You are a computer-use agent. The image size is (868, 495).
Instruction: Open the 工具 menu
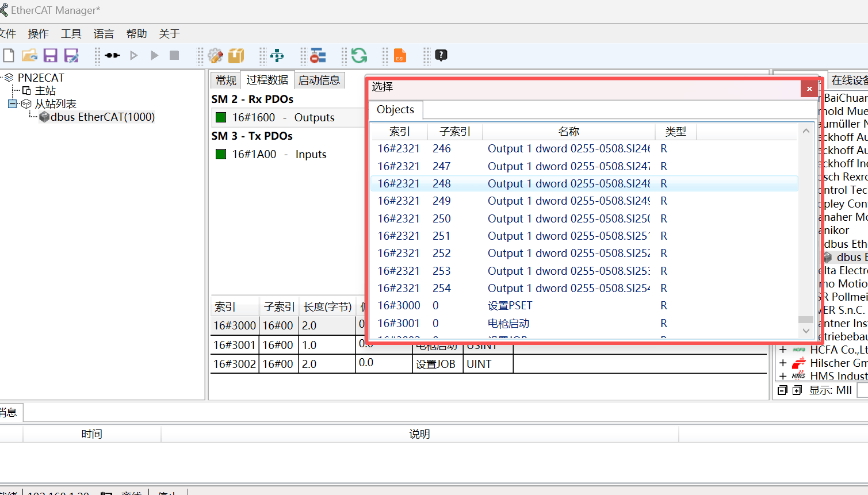click(x=71, y=34)
